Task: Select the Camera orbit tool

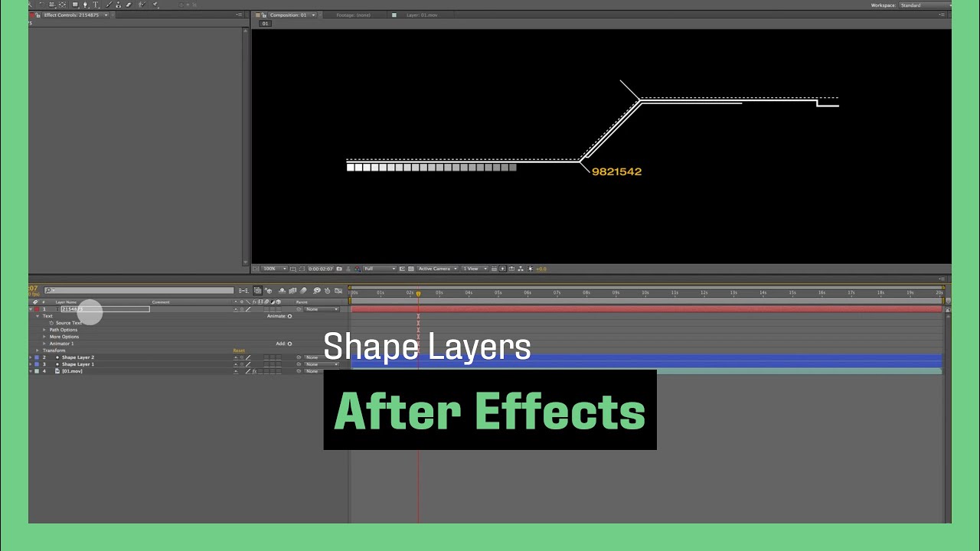Action: point(51,5)
